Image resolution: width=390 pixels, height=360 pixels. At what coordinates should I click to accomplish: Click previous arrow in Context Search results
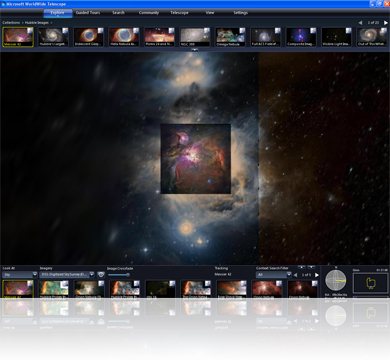(295, 275)
